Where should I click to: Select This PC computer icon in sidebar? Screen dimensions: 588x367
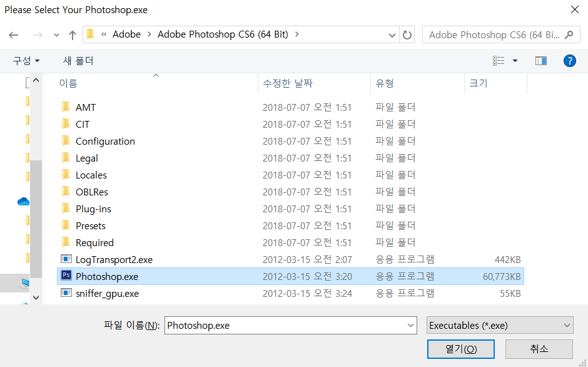(25, 283)
